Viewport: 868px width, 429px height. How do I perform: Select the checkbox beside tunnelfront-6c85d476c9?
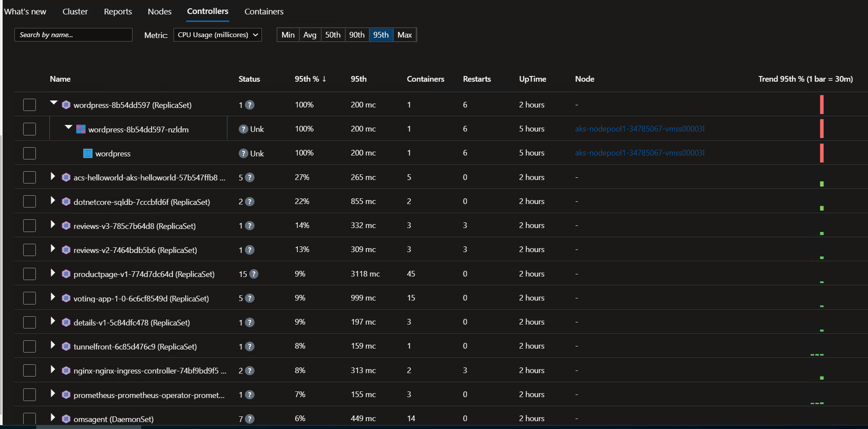pyautogui.click(x=29, y=346)
